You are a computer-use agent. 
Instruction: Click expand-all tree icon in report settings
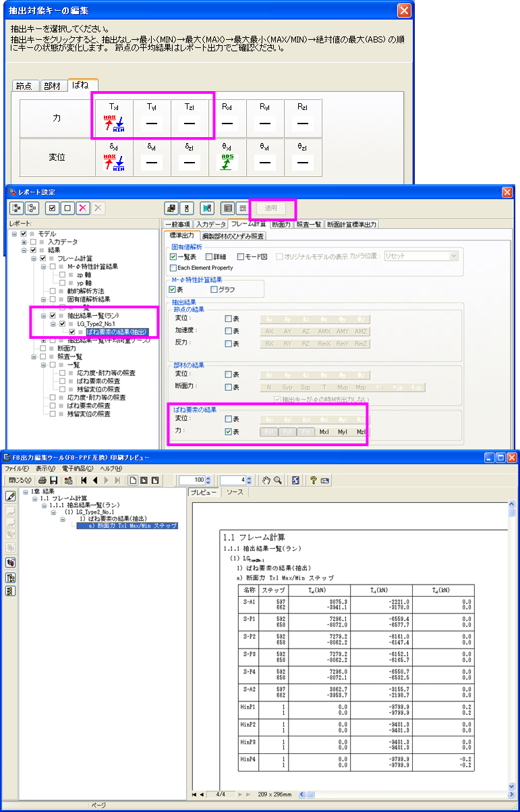(x=16, y=208)
